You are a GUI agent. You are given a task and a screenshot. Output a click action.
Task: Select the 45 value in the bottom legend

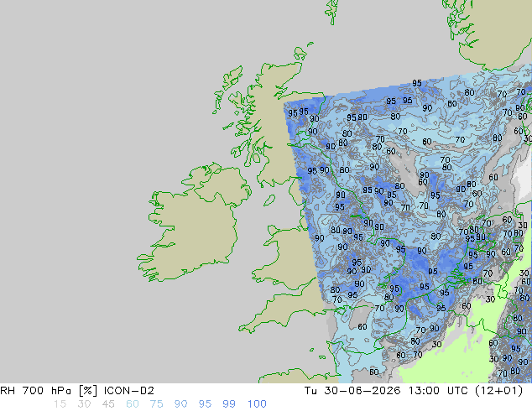tap(108, 404)
